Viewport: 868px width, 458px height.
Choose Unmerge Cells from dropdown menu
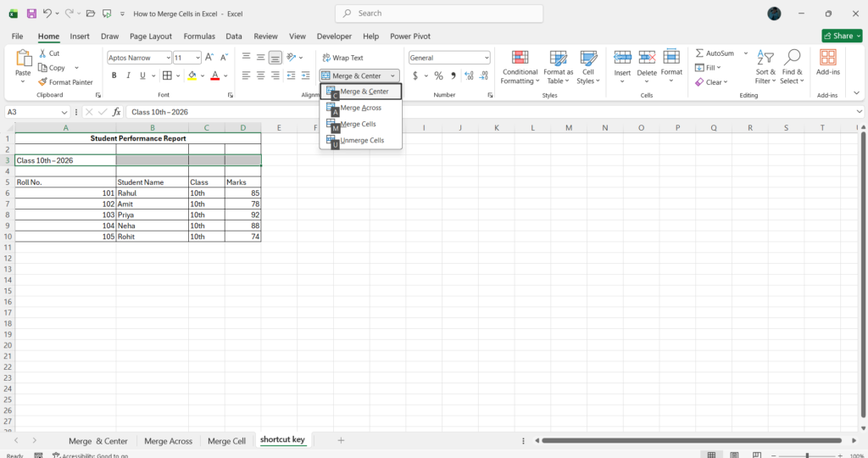point(361,140)
